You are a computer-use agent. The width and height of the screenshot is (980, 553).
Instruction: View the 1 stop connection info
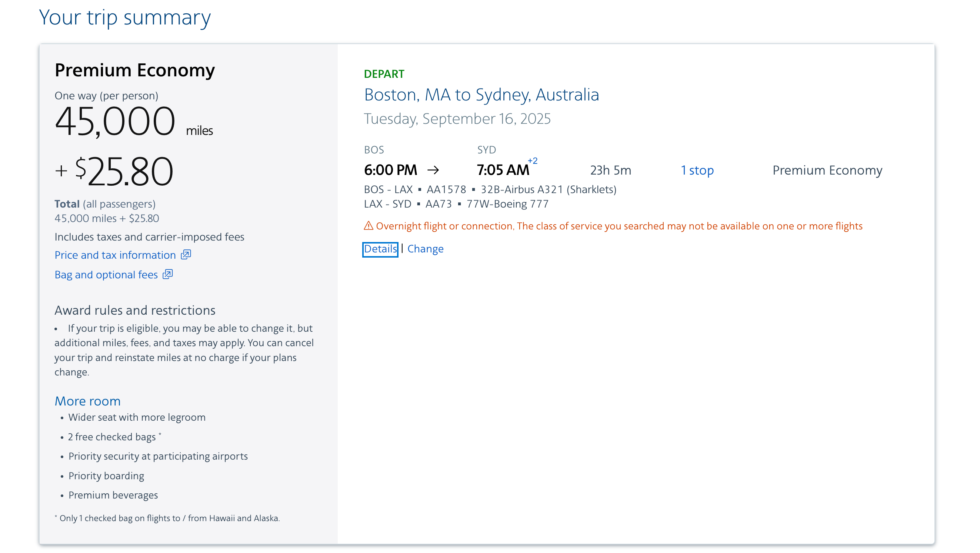(697, 170)
